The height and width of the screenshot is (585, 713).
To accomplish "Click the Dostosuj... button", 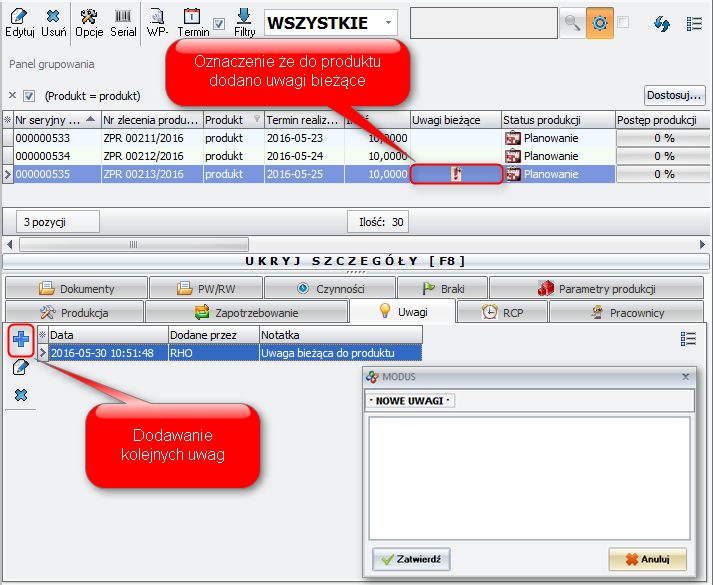I will click(x=674, y=95).
